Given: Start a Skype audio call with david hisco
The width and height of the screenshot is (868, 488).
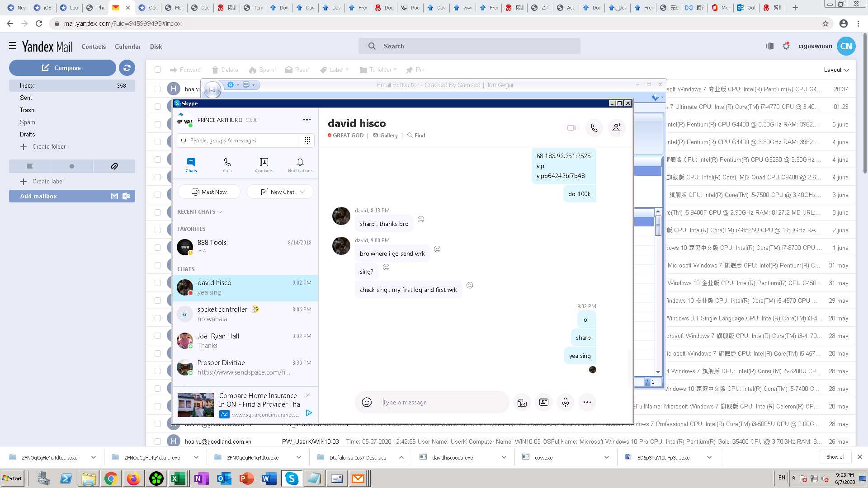Looking at the screenshot, I should pyautogui.click(x=594, y=128).
